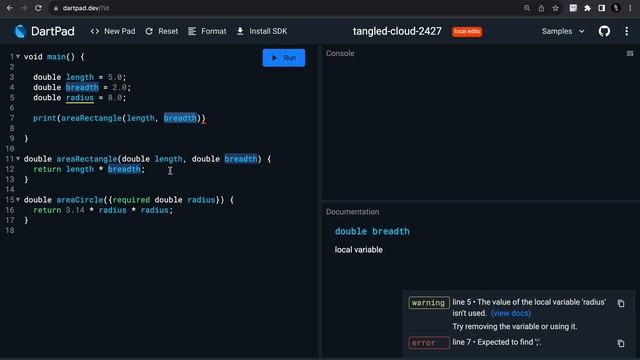Collapse areaRectangle fold arrow on line 11

click(x=18, y=159)
